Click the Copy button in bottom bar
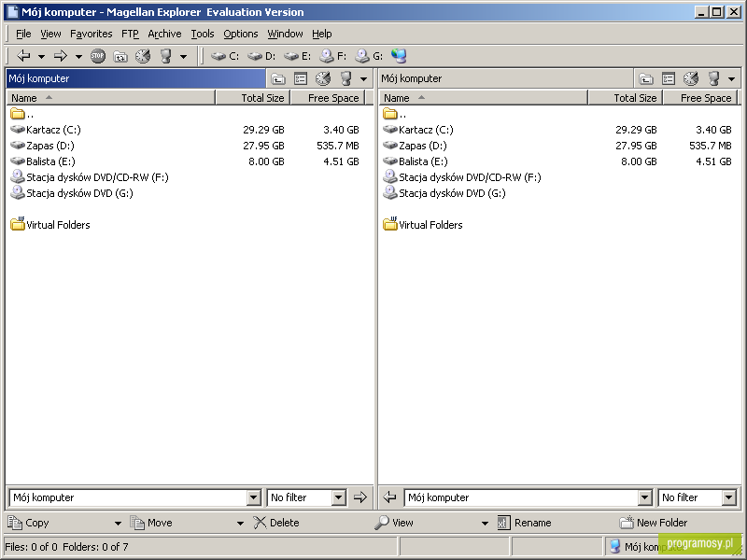 click(29, 523)
